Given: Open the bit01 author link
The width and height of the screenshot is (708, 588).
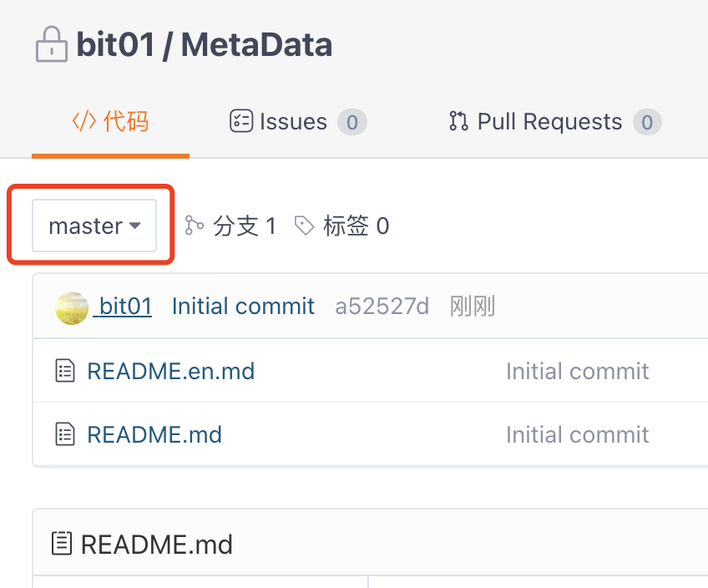Looking at the screenshot, I should [125, 307].
